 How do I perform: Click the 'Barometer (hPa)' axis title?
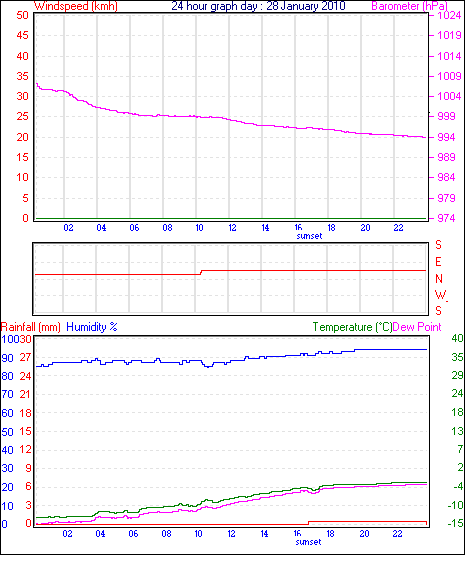tap(409, 6)
